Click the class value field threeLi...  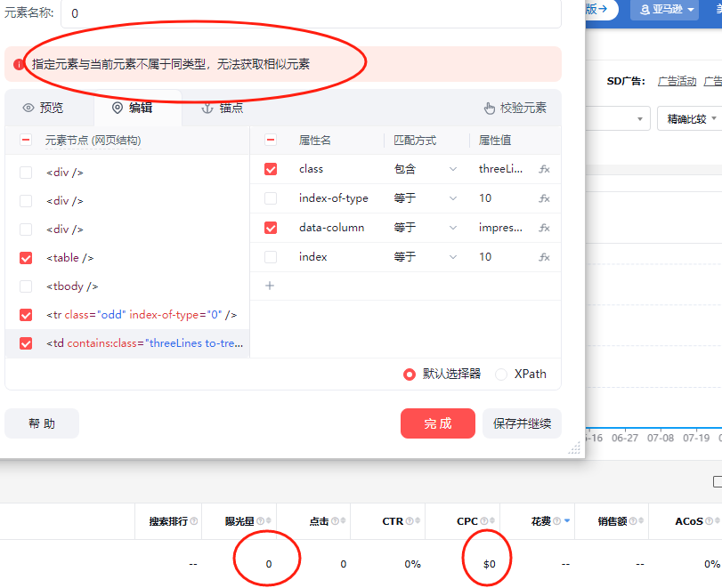click(500, 169)
